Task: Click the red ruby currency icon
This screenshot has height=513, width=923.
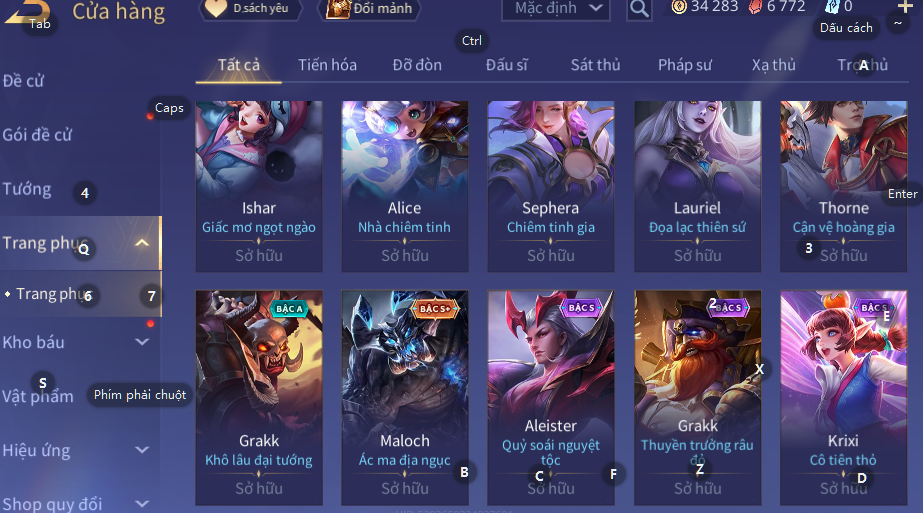Action: coord(755,6)
